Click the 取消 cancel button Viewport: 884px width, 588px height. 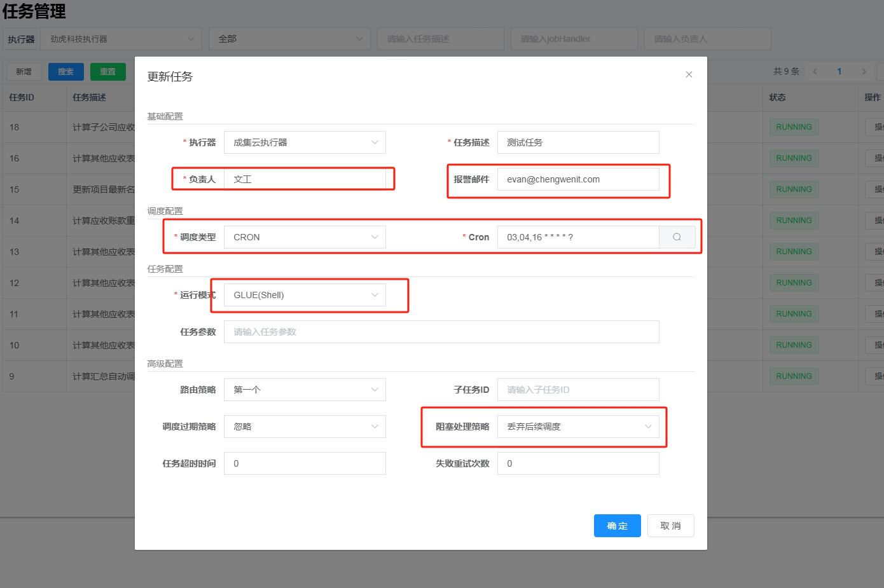tap(670, 526)
